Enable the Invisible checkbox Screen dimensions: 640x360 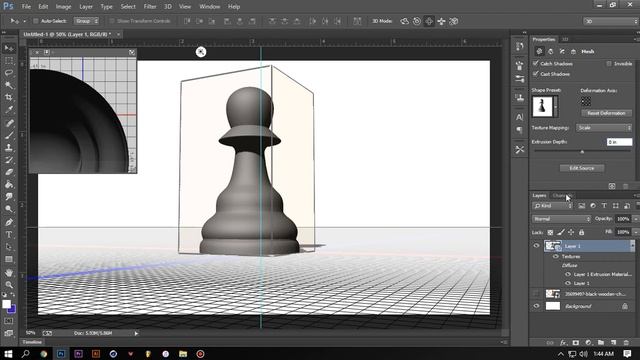pyautogui.click(x=609, y=64)
